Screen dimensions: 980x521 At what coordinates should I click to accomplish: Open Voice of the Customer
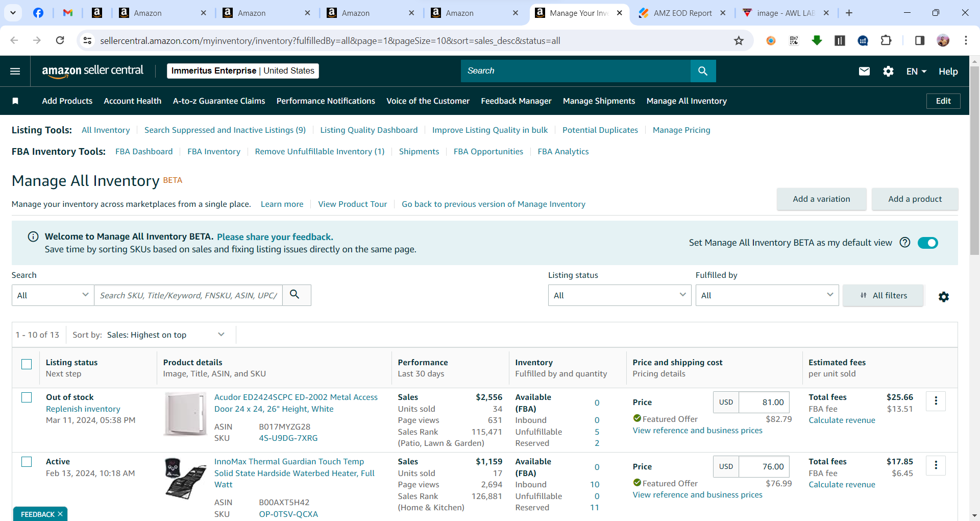(428, 101)
